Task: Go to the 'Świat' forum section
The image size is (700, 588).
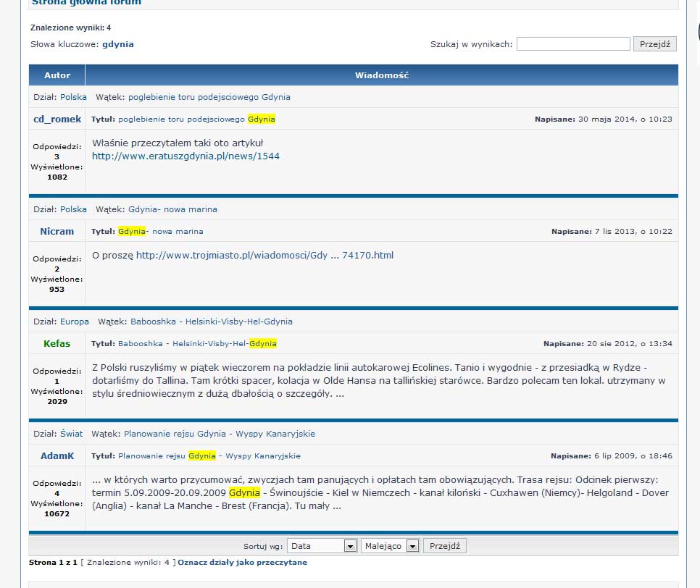Action: click(71, 434)
